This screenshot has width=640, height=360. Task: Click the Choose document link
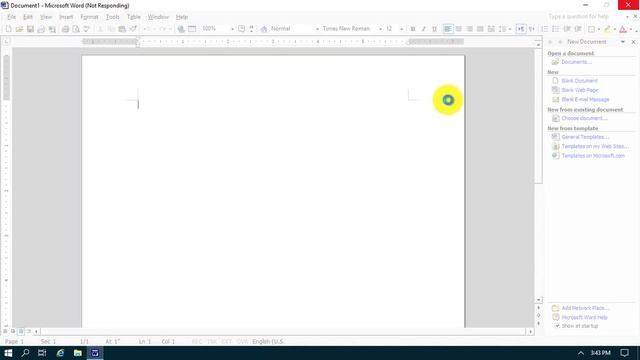point(584,118)
